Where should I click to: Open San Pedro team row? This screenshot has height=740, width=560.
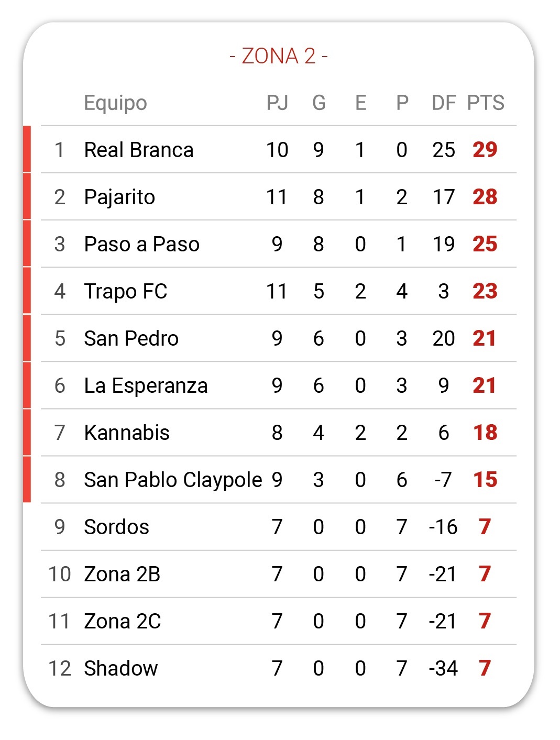(x=279, y=338)
